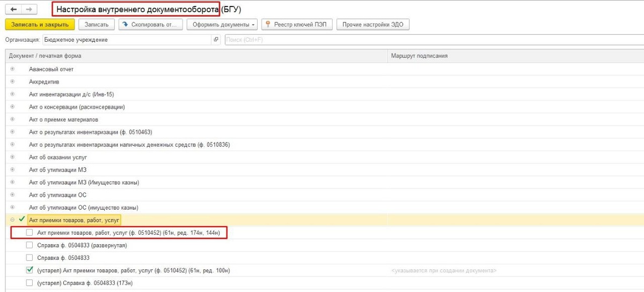Expand Акт об оказании услуг
Viewport: 644px width, 292px height.
tap(12, 157)
